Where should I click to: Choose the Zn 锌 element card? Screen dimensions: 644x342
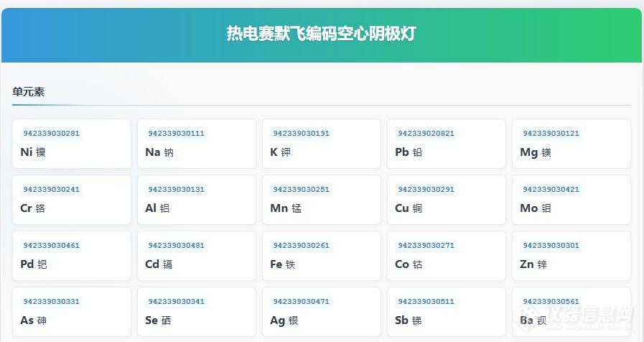pyautogui.click(x=571, y=256)
